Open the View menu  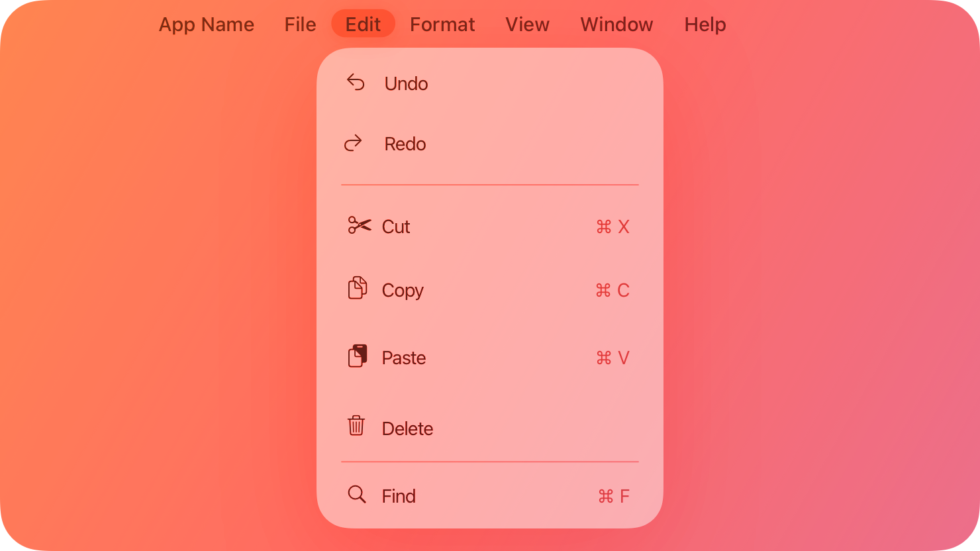(x=527, y=24)
